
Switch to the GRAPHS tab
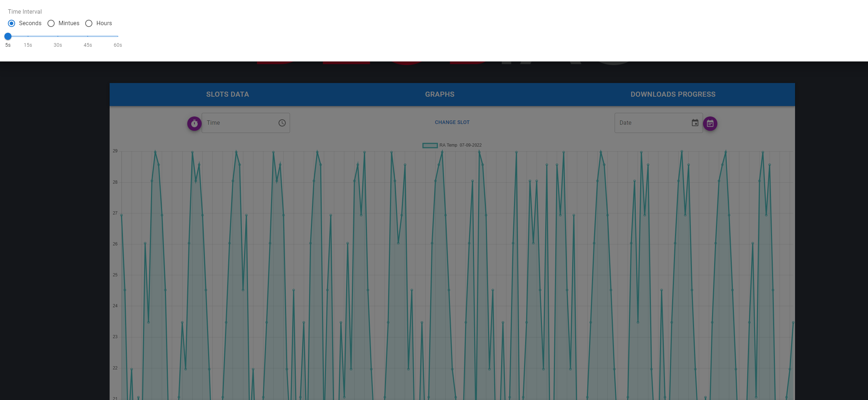tap(440, 95)
